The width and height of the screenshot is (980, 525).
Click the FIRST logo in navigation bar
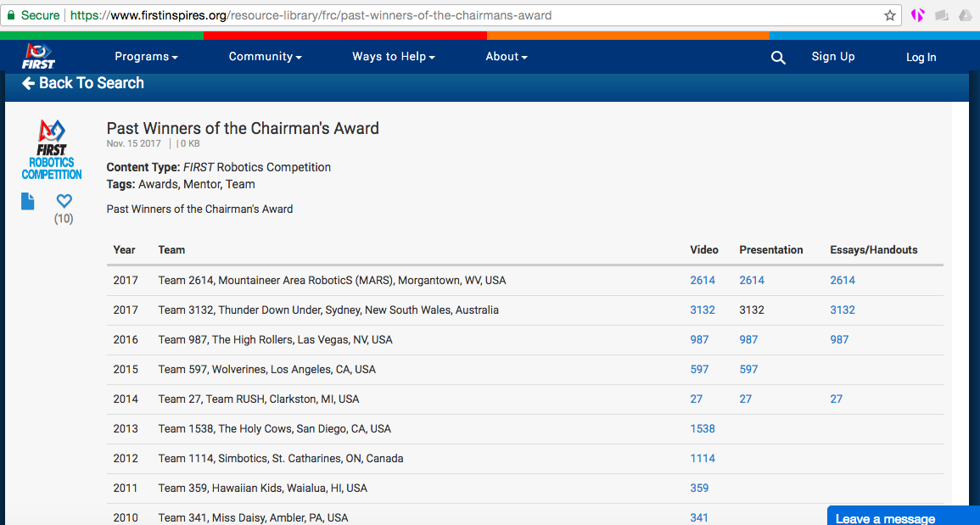pyautogui.click(x=39, y=56)
